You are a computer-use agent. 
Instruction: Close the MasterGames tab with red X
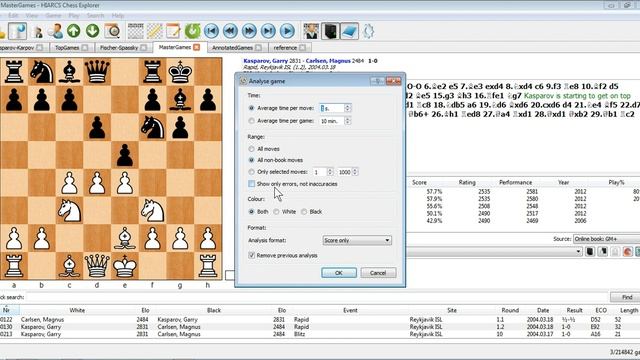coord(197,47)
